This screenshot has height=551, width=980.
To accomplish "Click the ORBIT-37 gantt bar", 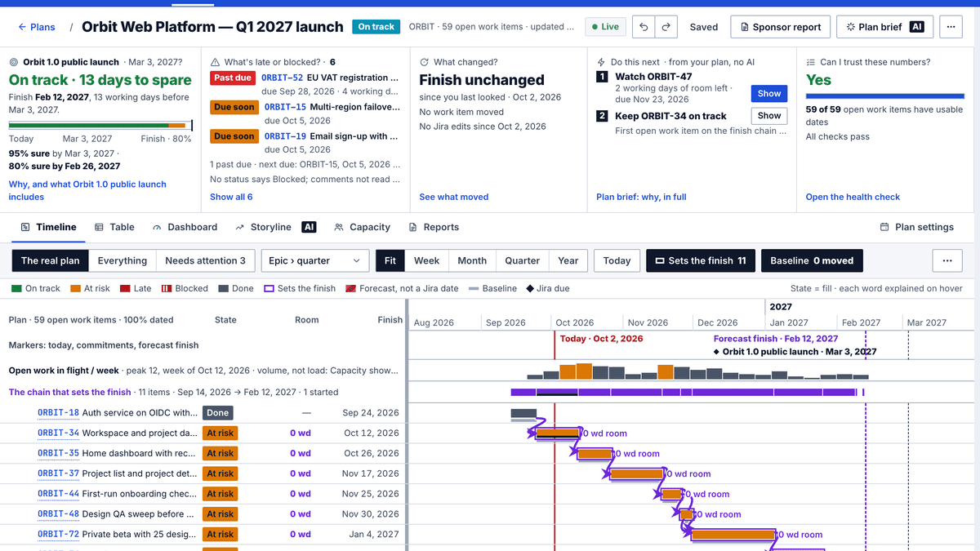I will coord(637,473).
